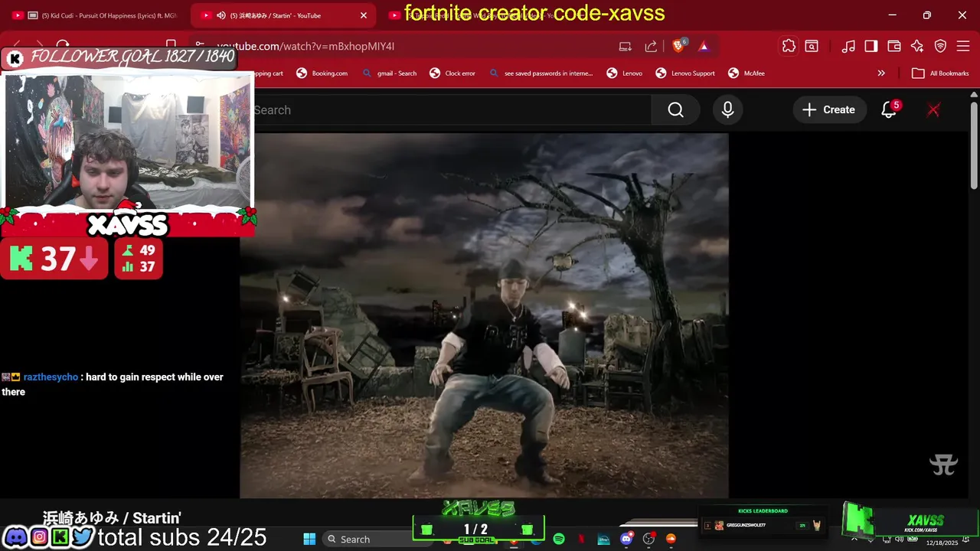Viewport: 980px width, 551px height.
Task: Open the music note playlist icon
Action: 848,47
